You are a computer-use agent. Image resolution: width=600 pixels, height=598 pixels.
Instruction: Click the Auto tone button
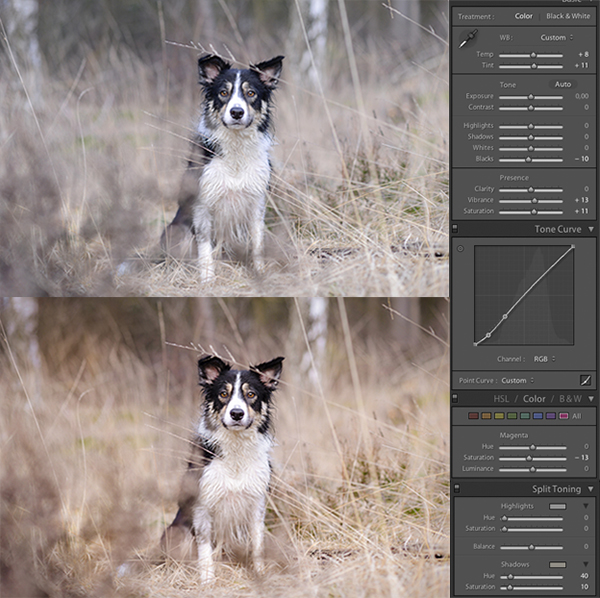click(563, 84)
